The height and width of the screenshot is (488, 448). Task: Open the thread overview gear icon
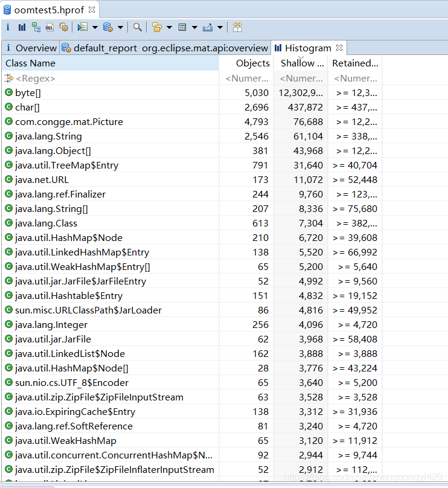63,27
